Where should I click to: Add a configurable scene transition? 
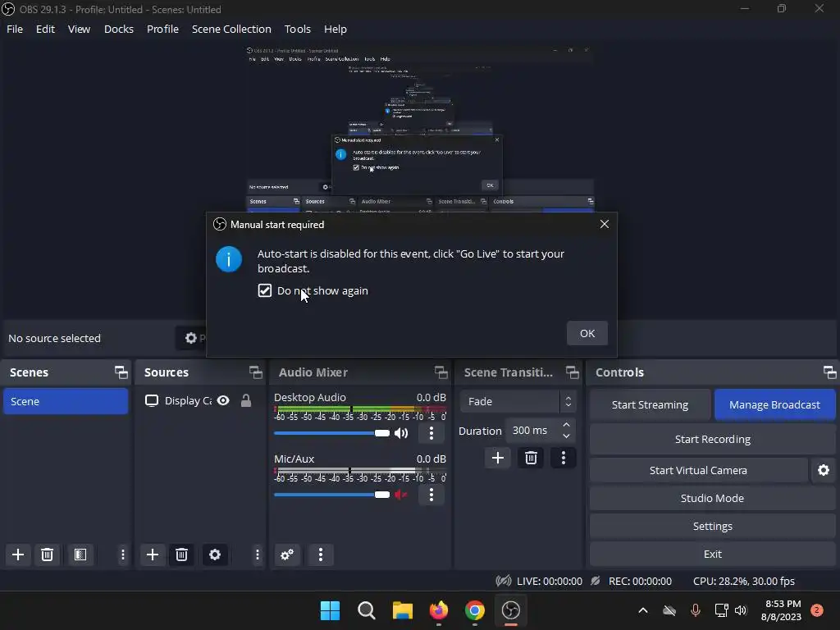(x=498, y=458)
